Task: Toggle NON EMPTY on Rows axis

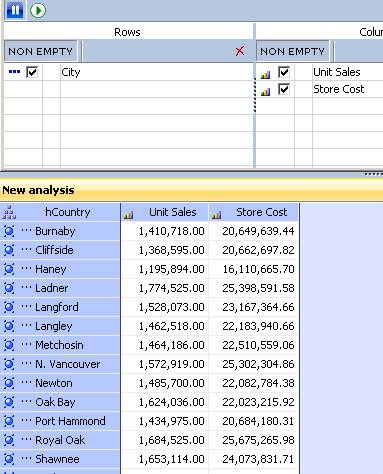Action: (x=40, y=51)
